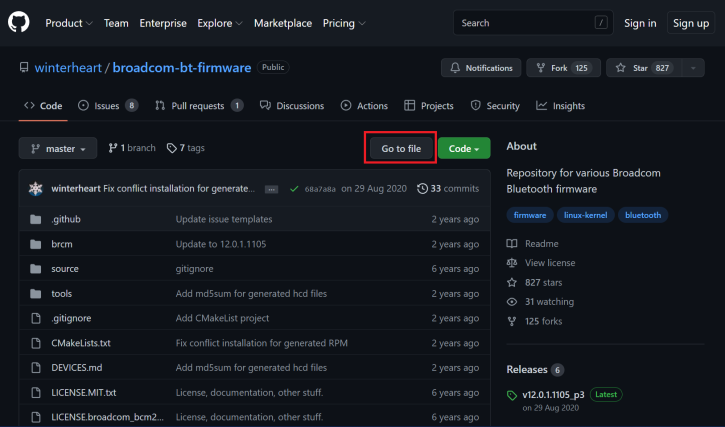Open the .github folder
725x427 pixels.
(x=66, y=219)
